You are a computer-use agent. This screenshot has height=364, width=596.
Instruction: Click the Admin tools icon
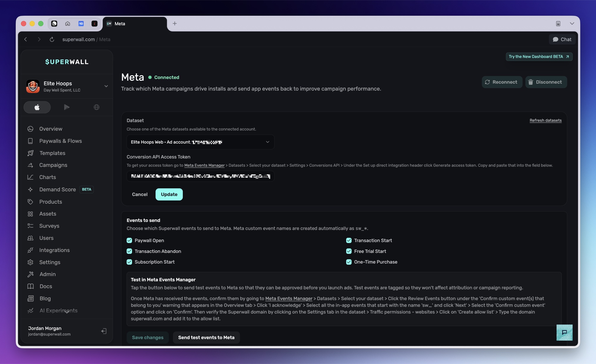point(30,274)
